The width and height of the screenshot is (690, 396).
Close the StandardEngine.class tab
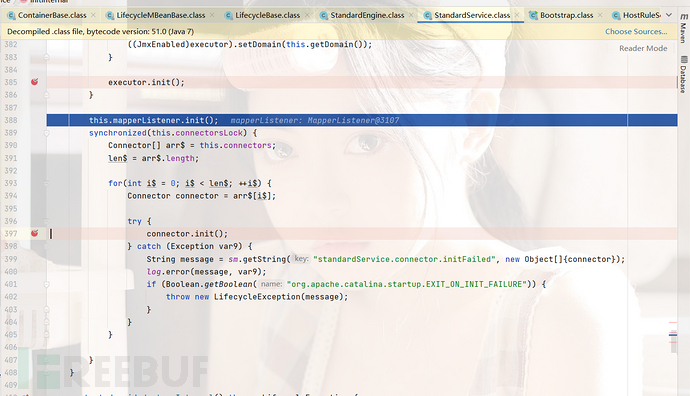coord(411,15)
